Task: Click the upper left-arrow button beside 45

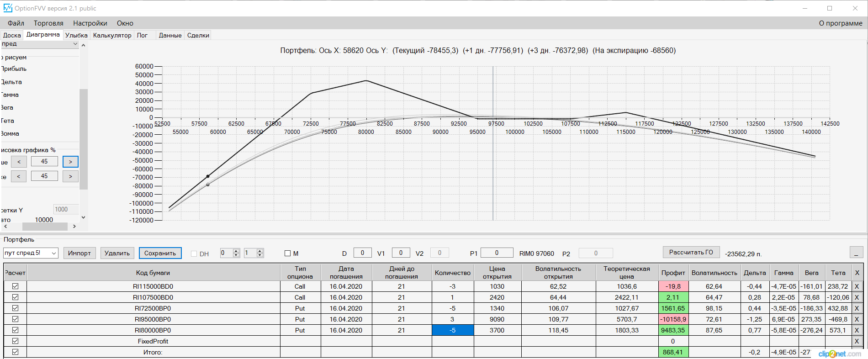Action: click(x=19, y=162)
